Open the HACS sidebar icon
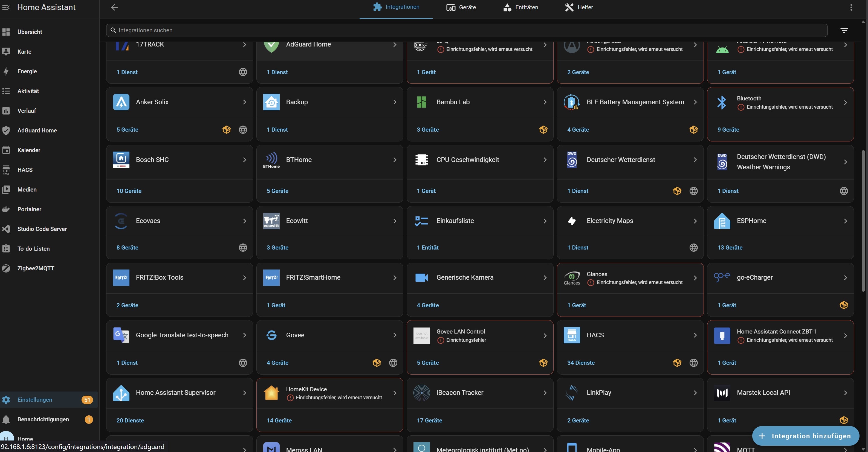 (x=6, y=170)
